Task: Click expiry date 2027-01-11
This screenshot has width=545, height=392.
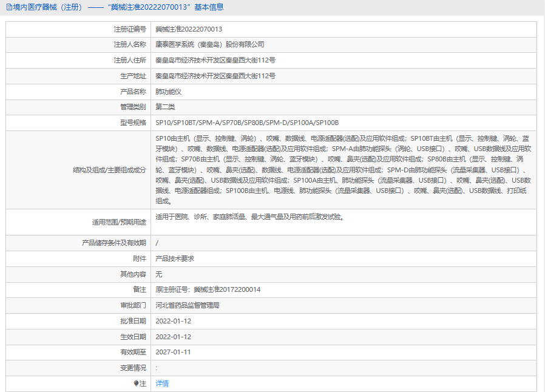Action: [x=173, y=352]
